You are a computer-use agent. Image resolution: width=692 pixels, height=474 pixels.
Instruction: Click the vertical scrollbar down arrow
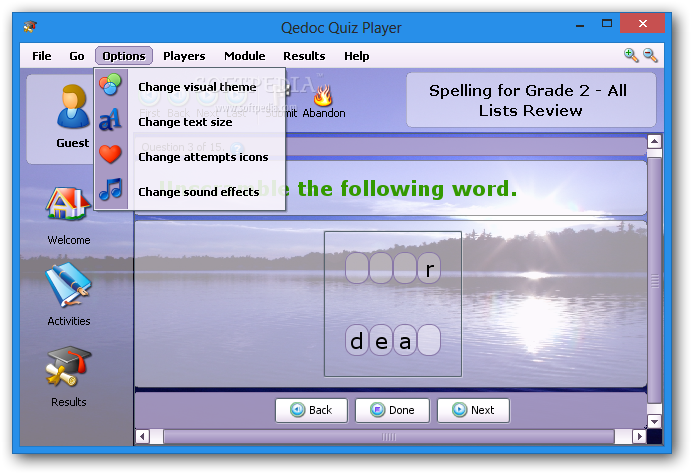(x=654, y=421)
